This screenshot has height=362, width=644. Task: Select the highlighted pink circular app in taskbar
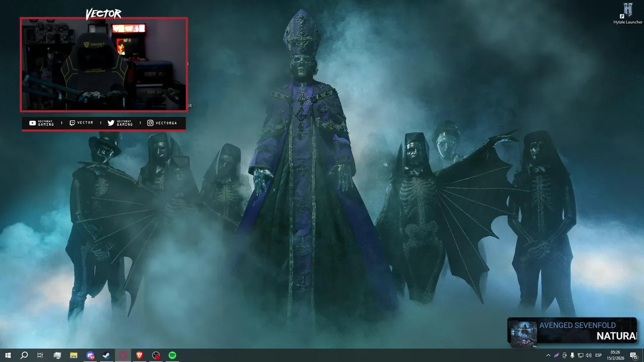click(123, 355)
